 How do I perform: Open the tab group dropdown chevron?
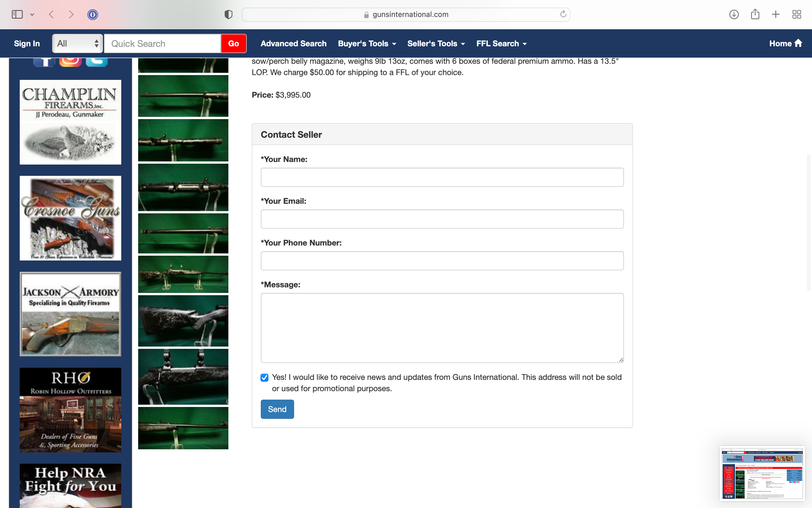click(x=32, y=14)
